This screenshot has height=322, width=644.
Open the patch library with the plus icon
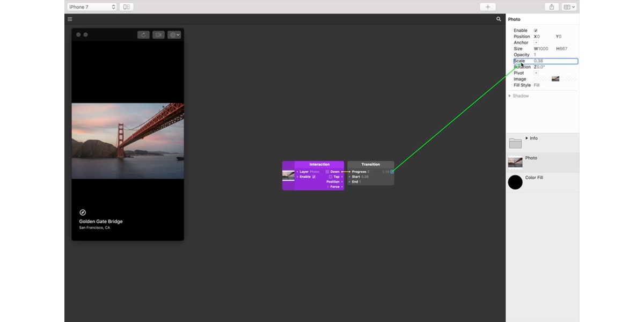click(487, 6)
